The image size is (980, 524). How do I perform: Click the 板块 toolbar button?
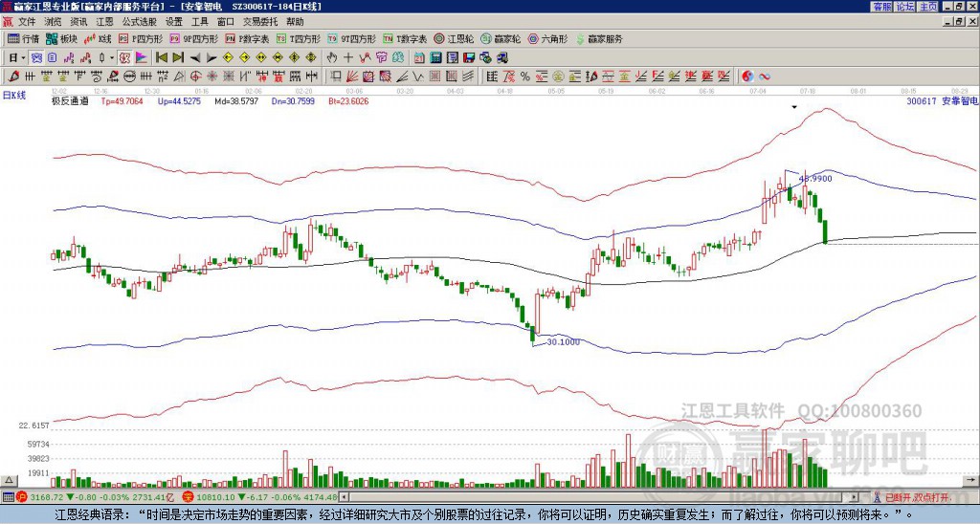(61, 38)
